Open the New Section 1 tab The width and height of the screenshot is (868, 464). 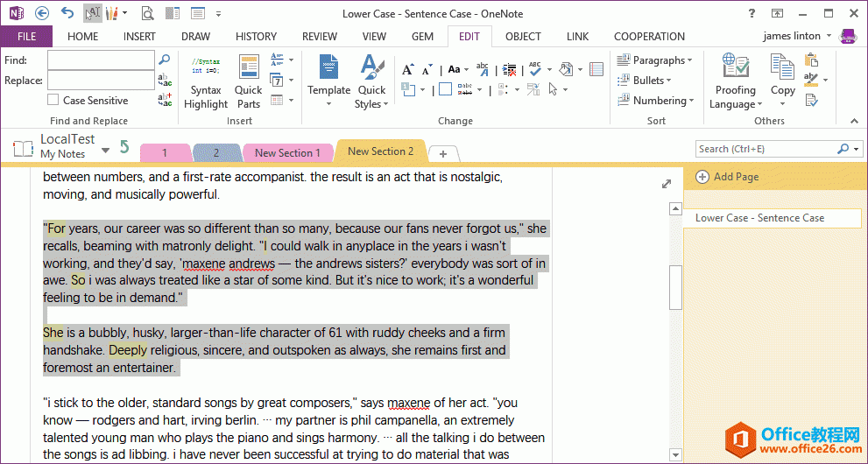[287, 152]
